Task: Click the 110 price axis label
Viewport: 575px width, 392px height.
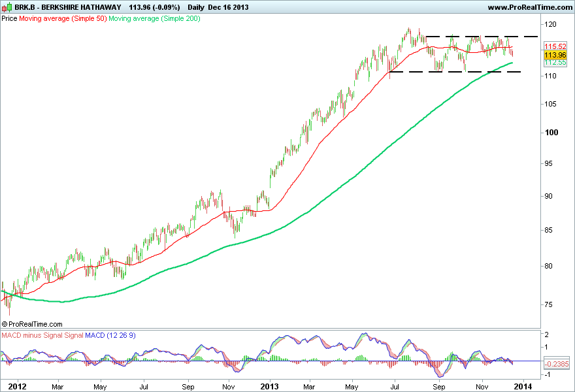Action: pos(550,76)
